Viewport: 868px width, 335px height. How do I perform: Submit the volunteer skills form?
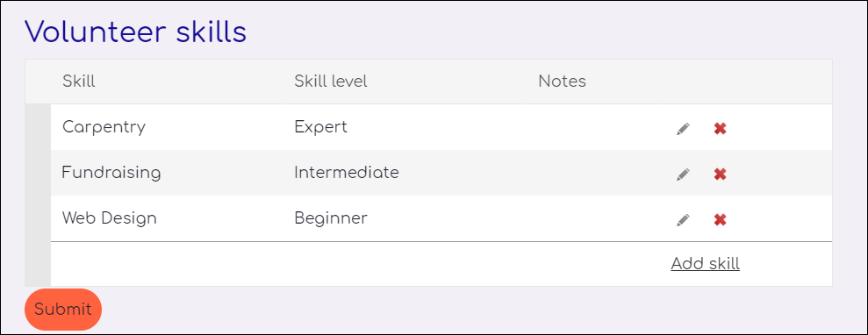tap(63, 310)
